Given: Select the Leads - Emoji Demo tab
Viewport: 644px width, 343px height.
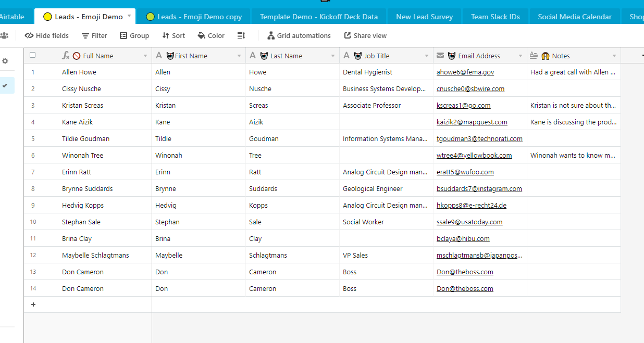Looking at the screenshot, I should tap(85, 17).
